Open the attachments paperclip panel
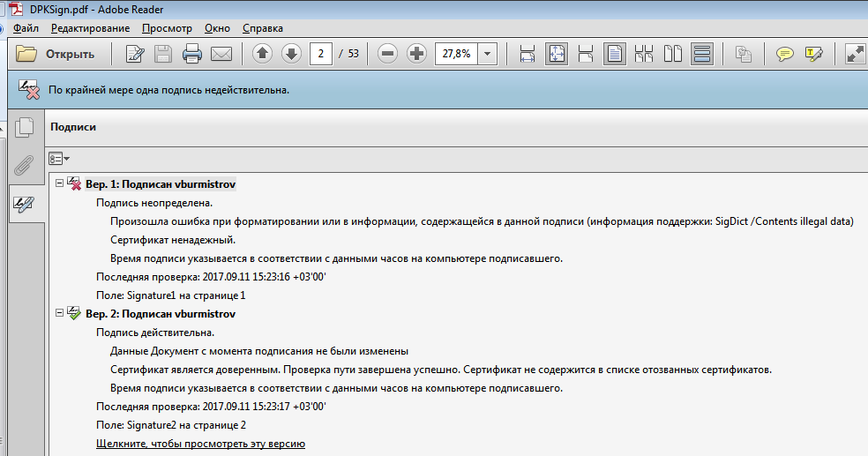This screenshot has height=456, width=868. coord(24,165)
